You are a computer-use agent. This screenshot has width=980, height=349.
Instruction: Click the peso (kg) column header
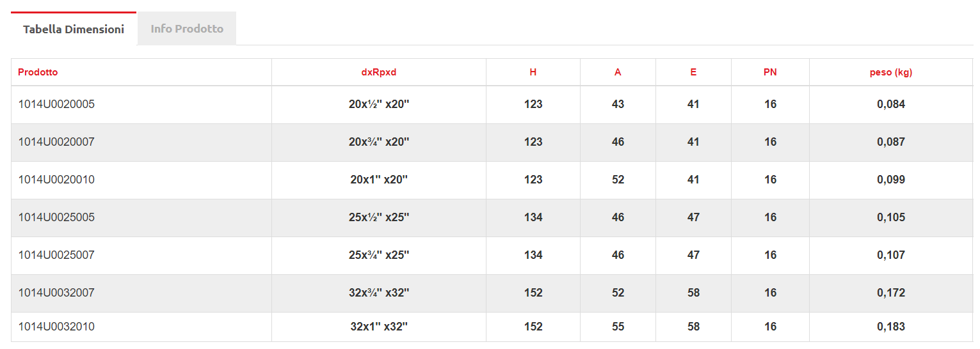click(x=891, y=72)
